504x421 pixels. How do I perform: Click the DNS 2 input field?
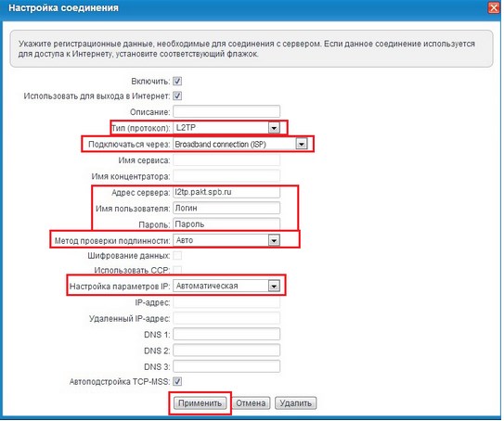pos(226,350)
